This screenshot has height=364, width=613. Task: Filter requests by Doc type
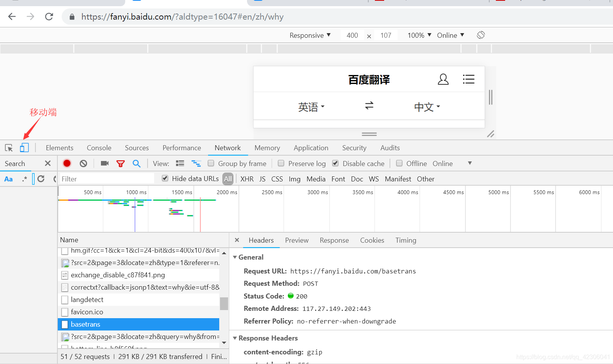pos(357,179)
